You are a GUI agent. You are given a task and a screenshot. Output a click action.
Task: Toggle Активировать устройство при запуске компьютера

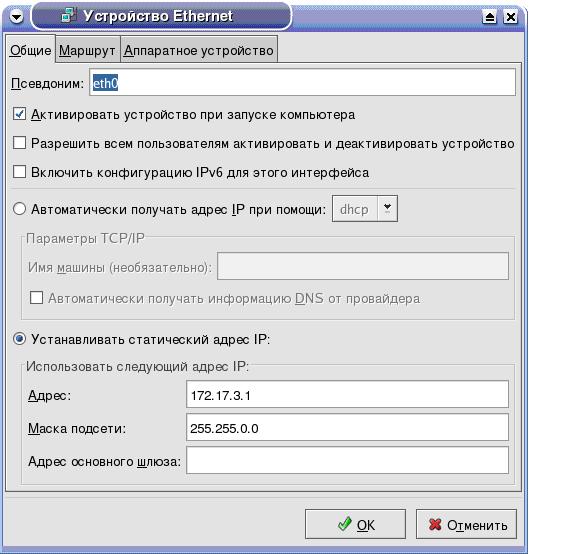point(19,114)
